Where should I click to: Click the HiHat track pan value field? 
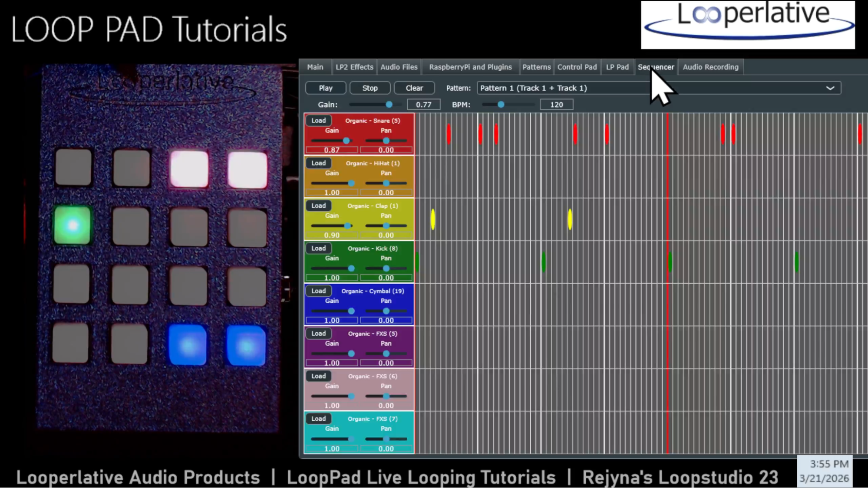(x=386, y=193)
